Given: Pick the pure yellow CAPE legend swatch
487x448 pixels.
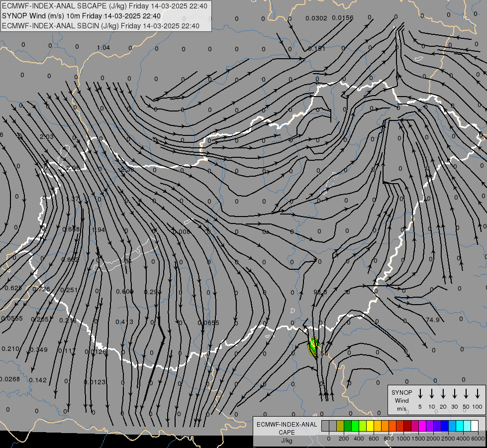Looking at the screenshot, I should tap(370, 426).
